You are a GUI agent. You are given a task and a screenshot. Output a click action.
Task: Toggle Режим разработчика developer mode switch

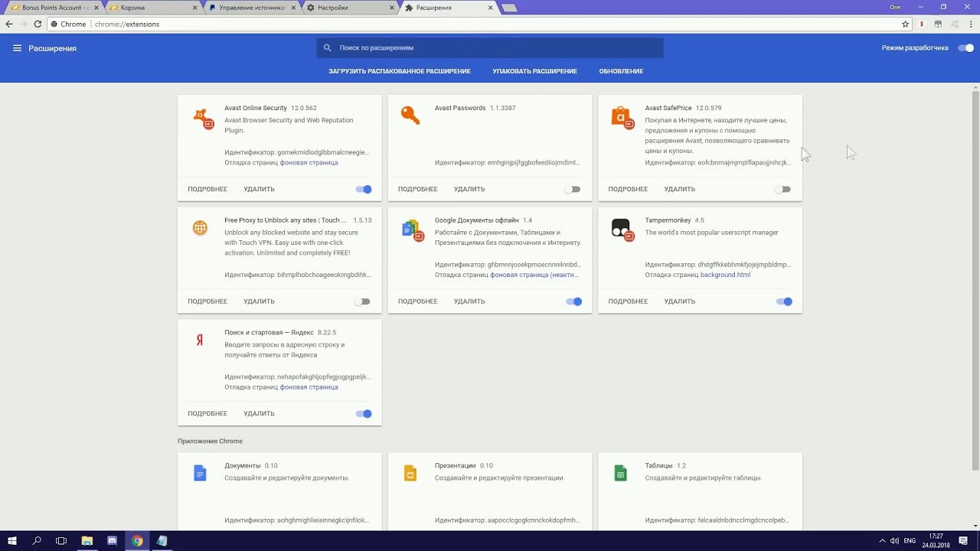coord(966,48)
